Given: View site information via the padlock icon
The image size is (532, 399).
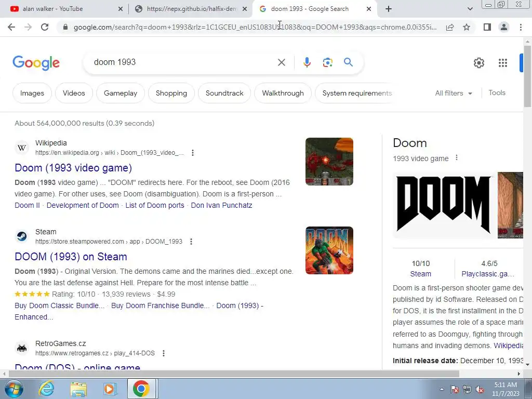Looking at the screenshot, I should click(66, 27).
